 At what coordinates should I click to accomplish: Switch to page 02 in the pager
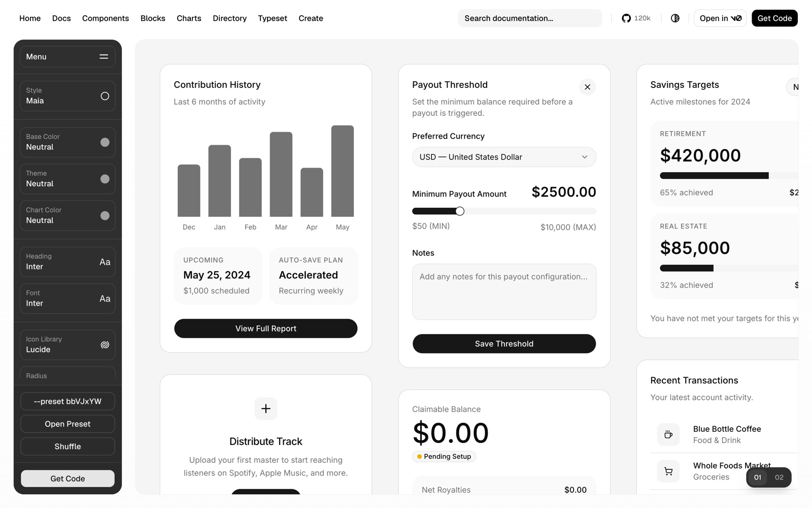click(779, 478)
